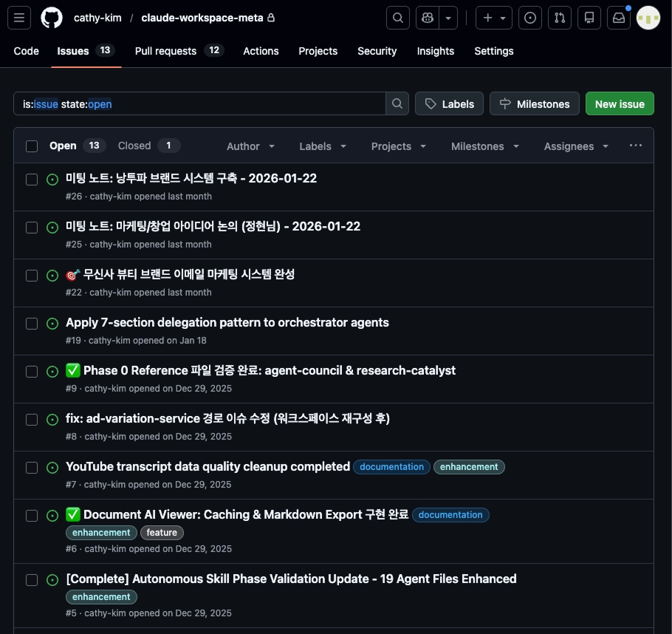
Task: Select all issues with the top checkbox
Action: [32, 146]
